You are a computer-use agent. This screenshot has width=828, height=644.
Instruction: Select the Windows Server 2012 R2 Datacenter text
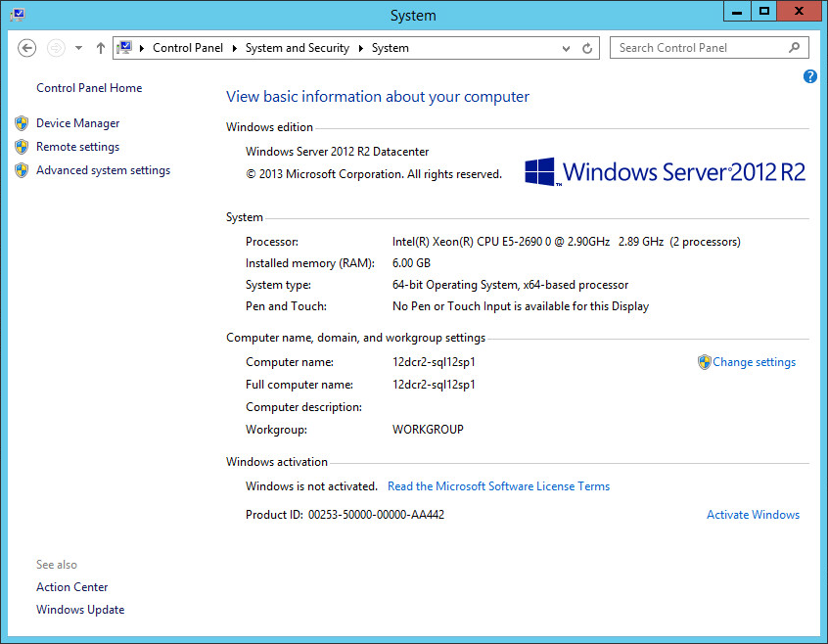(337, 152)
